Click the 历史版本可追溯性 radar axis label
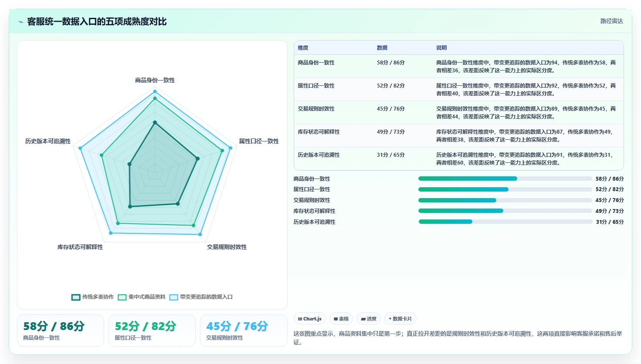The image size is (641, 364). click(x=48, y=141)
